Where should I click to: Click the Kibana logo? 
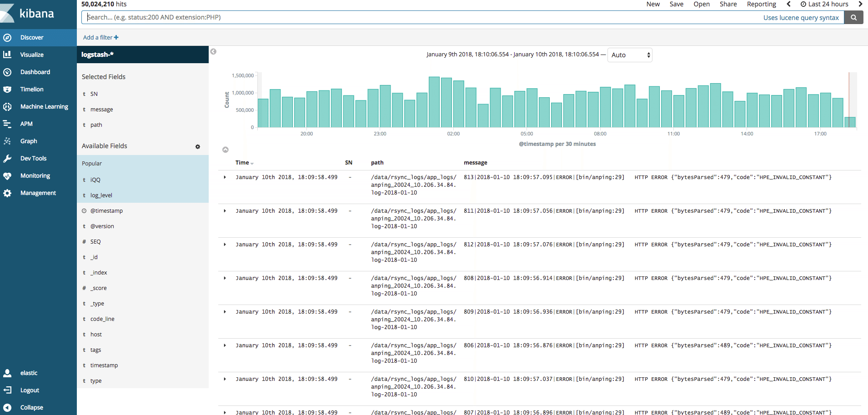[28, 14]
